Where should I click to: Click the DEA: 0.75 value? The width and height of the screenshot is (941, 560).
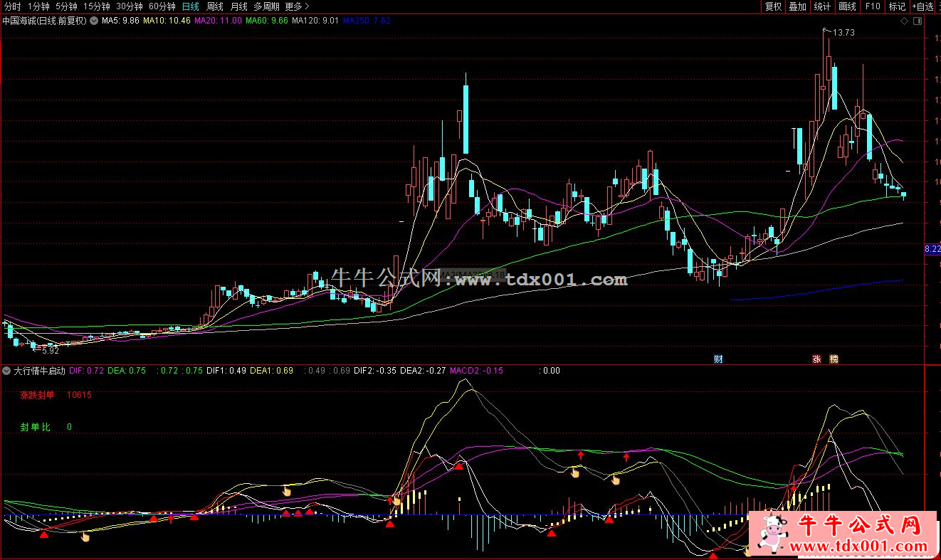[x=127, y=371]
